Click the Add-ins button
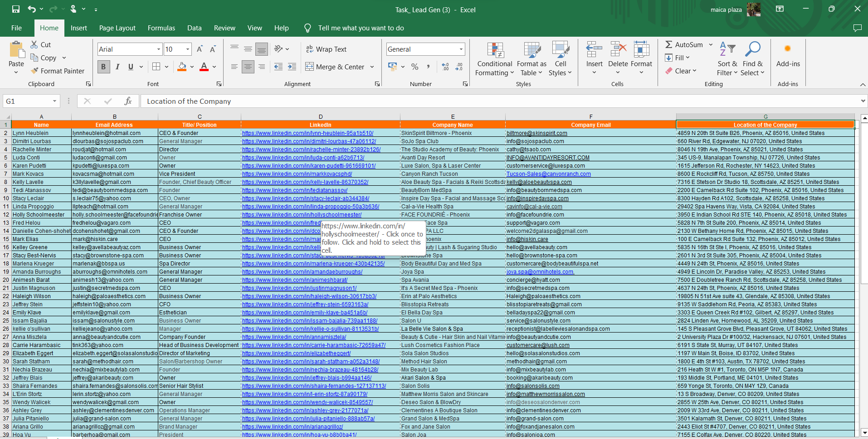The image size is (868, 439). click(x=788, y=55)
